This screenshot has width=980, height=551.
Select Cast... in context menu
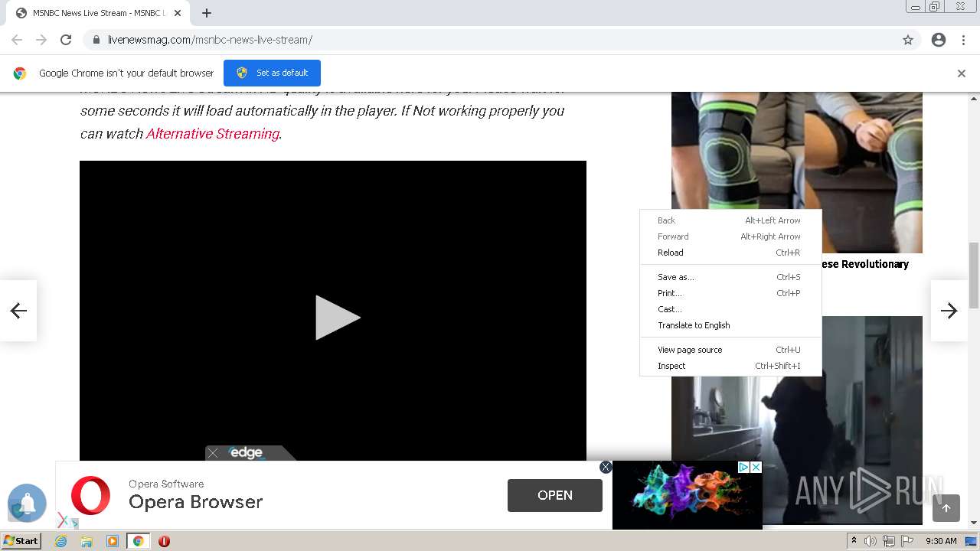point(730,309)
